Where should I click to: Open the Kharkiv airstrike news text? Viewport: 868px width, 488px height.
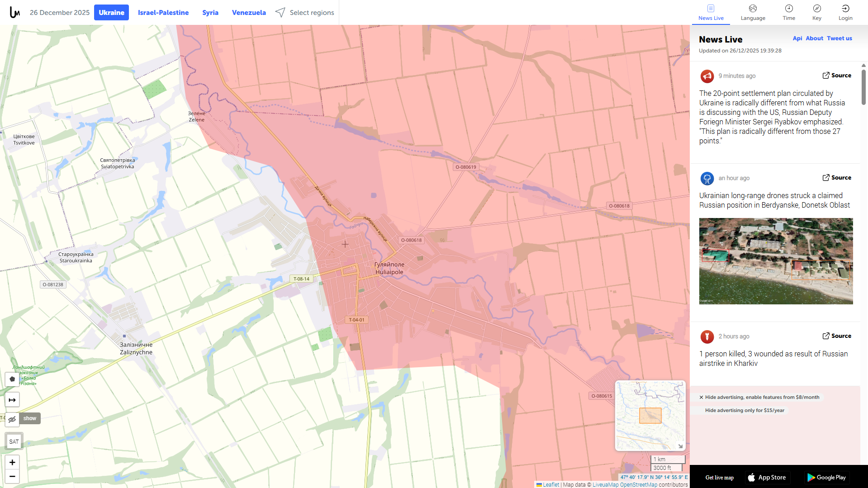click(773, 359)
